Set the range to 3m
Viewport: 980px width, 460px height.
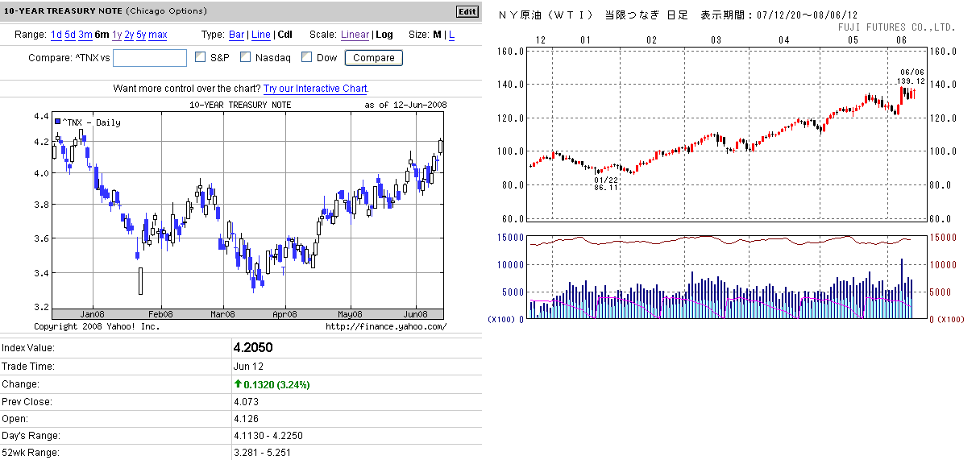(85, 35)
